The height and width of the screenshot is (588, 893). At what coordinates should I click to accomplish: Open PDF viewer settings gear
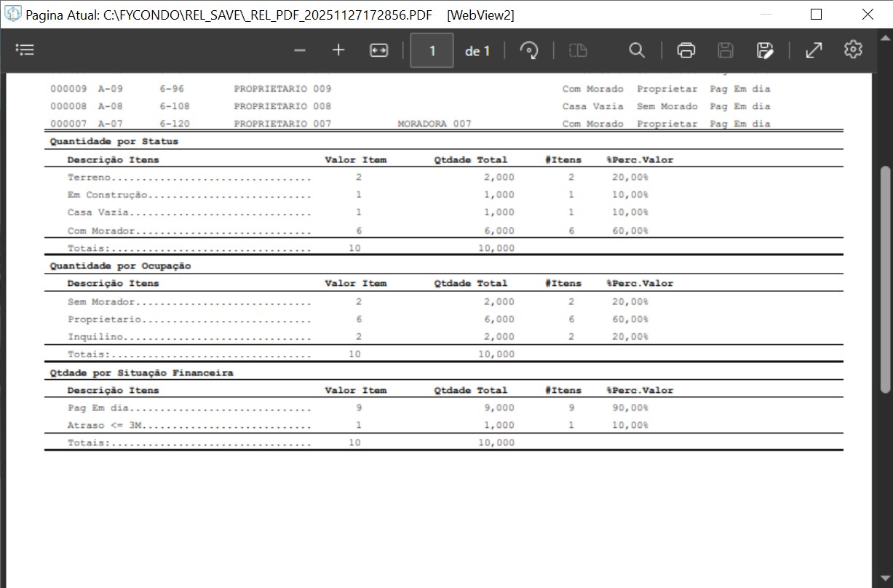pyautogui.click(x=853, y=49)
